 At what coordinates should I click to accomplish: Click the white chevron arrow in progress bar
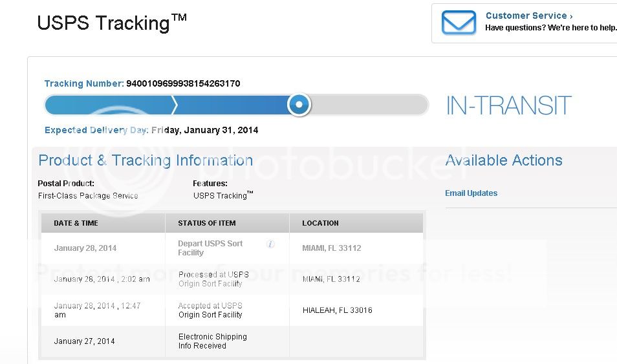(174, 104)
